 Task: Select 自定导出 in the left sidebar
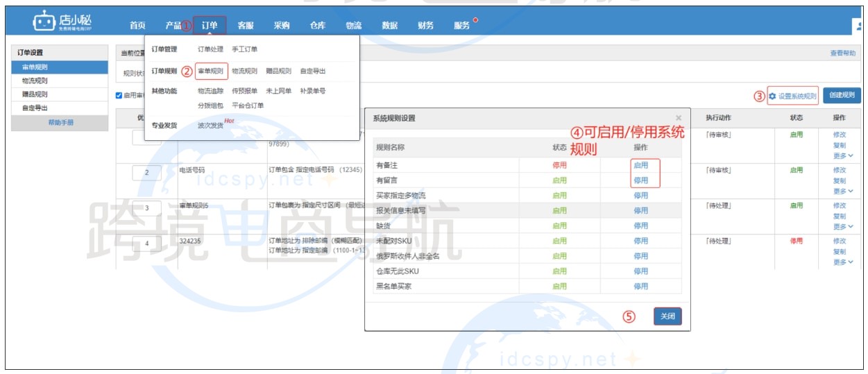(x=61, y=108)
